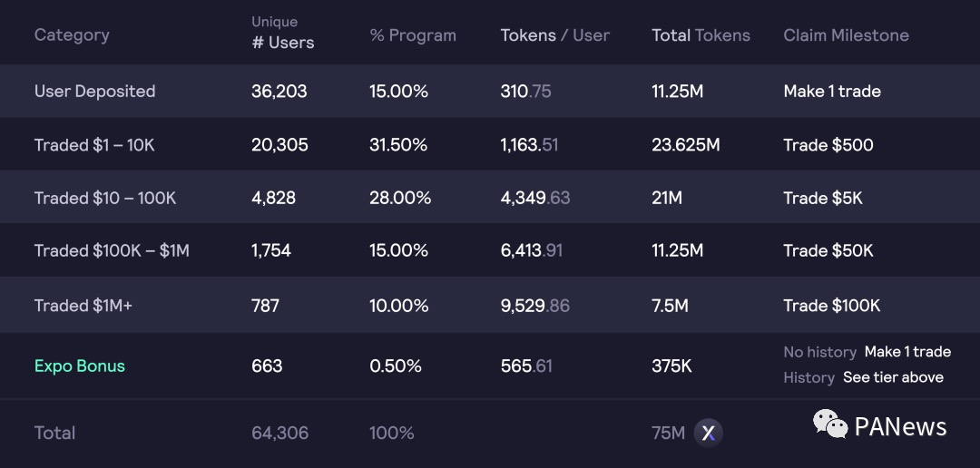Click the 7.5M total tokens value
Screen dimensions: 980x468
point(670,306)
